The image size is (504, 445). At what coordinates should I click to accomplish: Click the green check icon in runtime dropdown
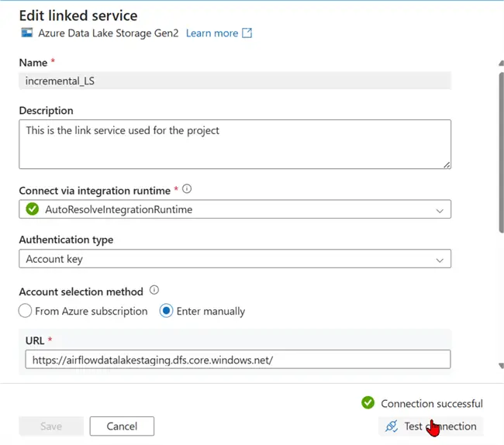coord(32,209)
